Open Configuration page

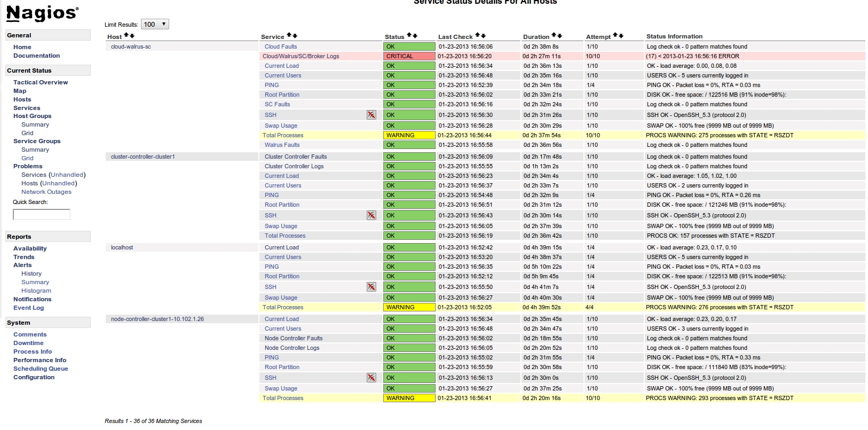[34, 377]
